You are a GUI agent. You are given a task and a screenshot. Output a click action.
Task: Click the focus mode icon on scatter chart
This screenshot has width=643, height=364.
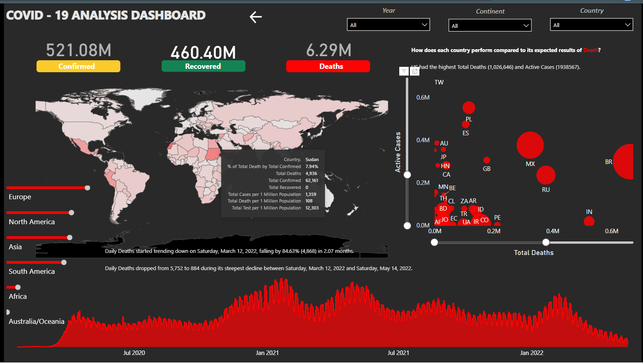[415, 71]
